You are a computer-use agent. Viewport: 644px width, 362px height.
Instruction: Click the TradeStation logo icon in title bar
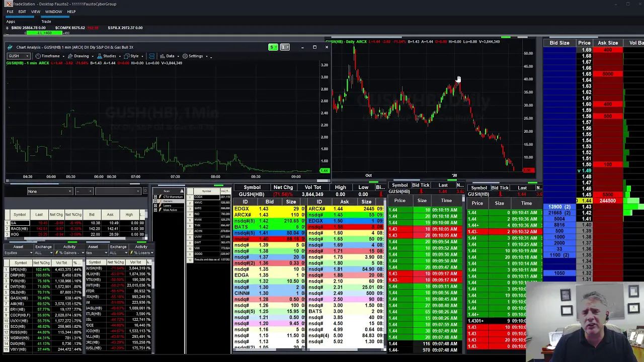pos(9,4)
